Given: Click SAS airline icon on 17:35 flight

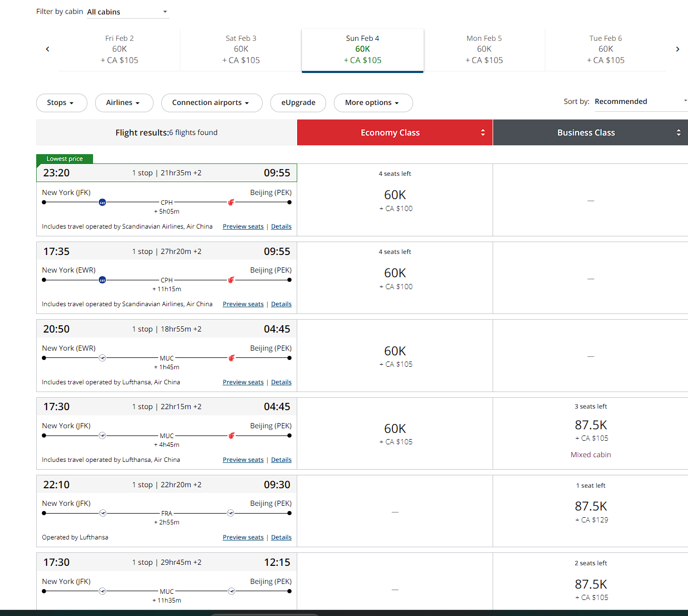Looking at the screenshot, I should (102, 280).
